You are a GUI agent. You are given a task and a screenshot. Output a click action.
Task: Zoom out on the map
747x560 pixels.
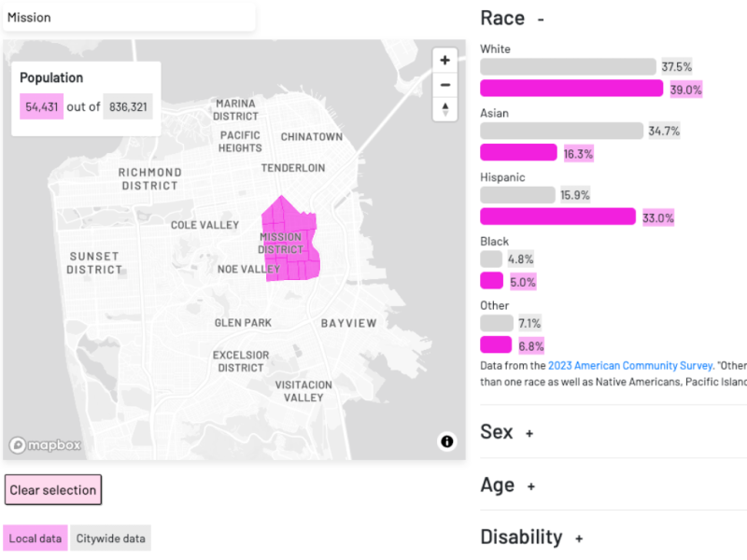point(444,85)
